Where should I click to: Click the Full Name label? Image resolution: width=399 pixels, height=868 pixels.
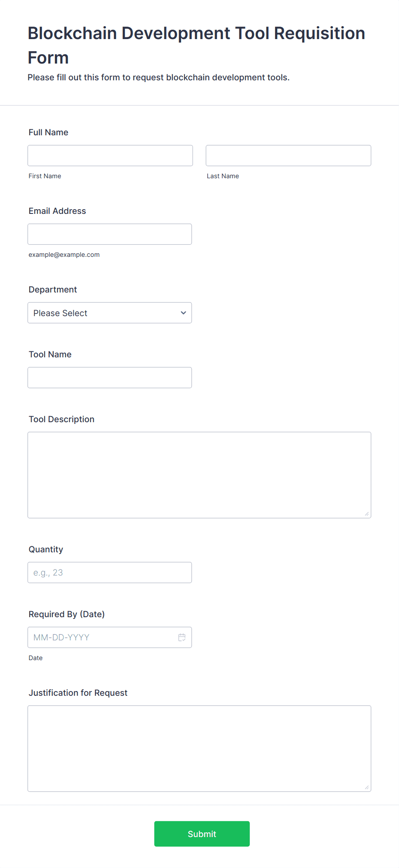coord(48,132)
